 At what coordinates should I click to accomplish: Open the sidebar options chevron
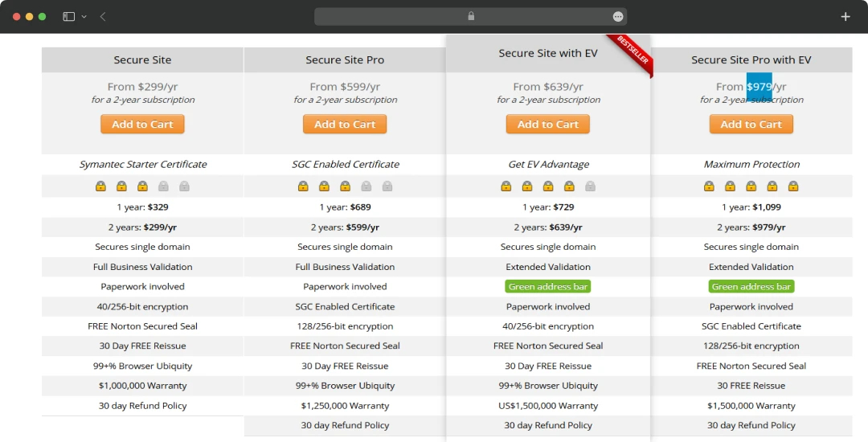point(84,17)
